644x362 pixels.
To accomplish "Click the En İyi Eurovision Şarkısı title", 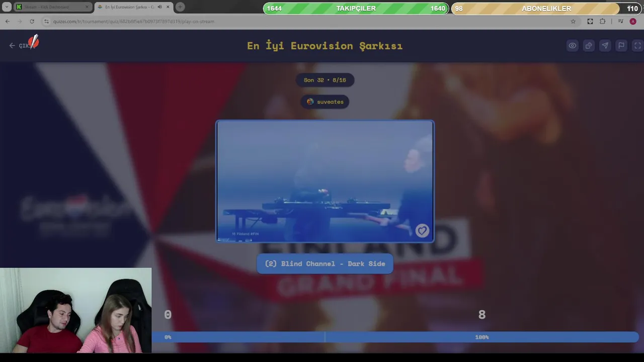I will click(x=325, y=46).
